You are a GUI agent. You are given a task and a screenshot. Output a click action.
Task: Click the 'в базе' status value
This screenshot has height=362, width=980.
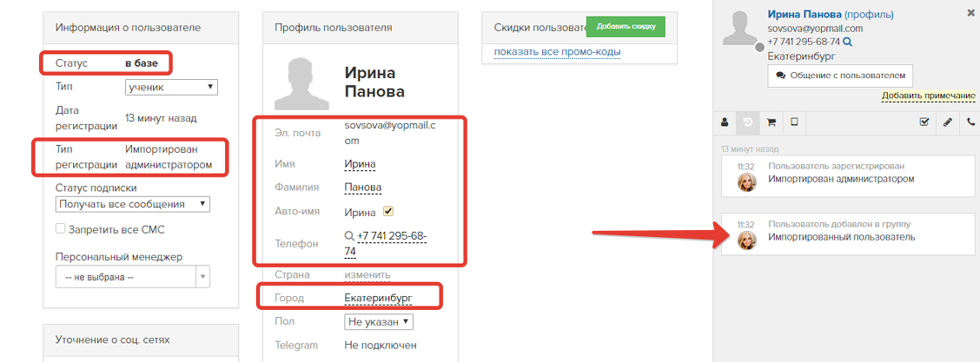tap(141, 63)
